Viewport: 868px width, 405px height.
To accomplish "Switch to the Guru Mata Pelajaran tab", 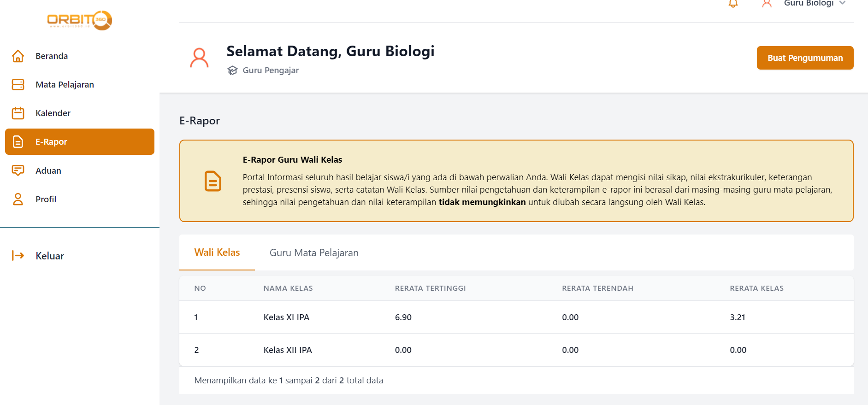I will [x=314, y=253].
